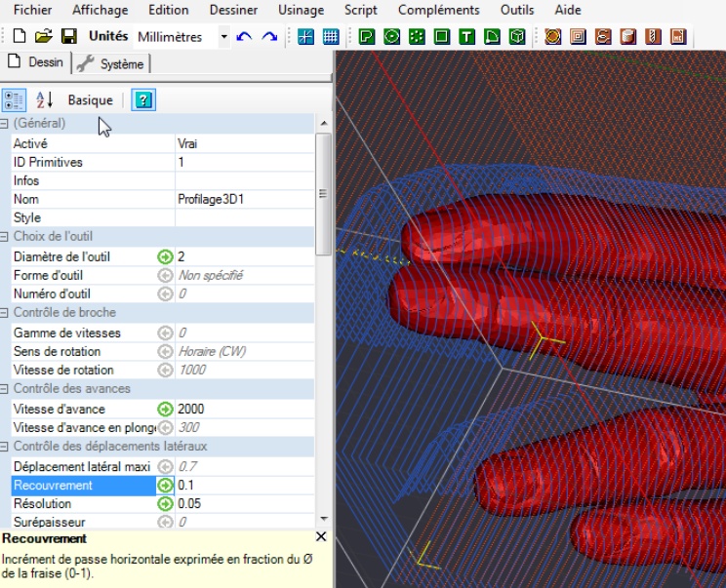Edit the Nom value Profilage3D1
The image size is (726, 588).
point(245,199)
